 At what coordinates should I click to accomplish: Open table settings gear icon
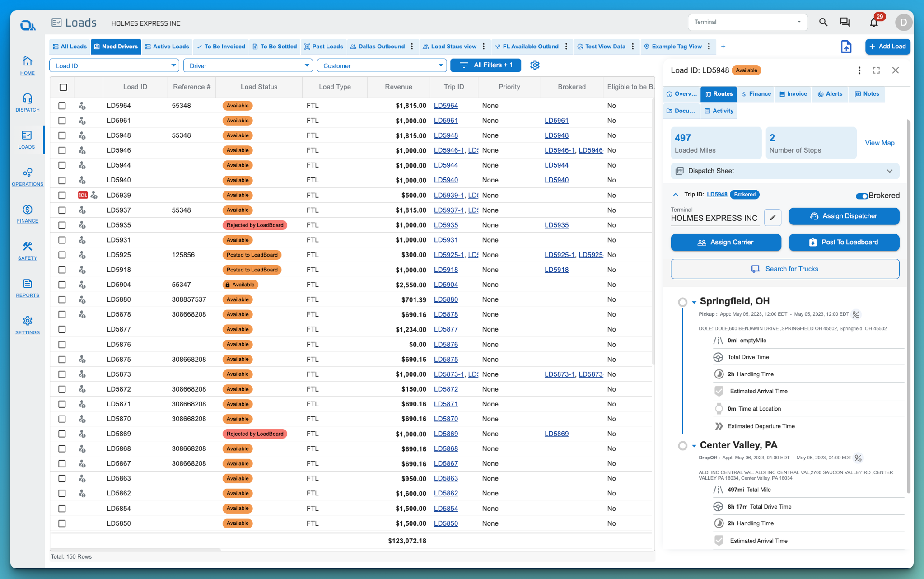click(535, 65)
